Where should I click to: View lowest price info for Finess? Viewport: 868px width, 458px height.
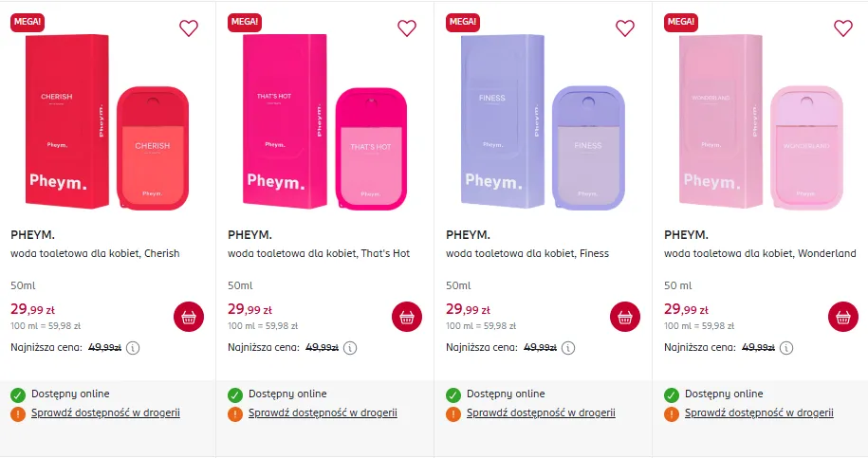570,348
